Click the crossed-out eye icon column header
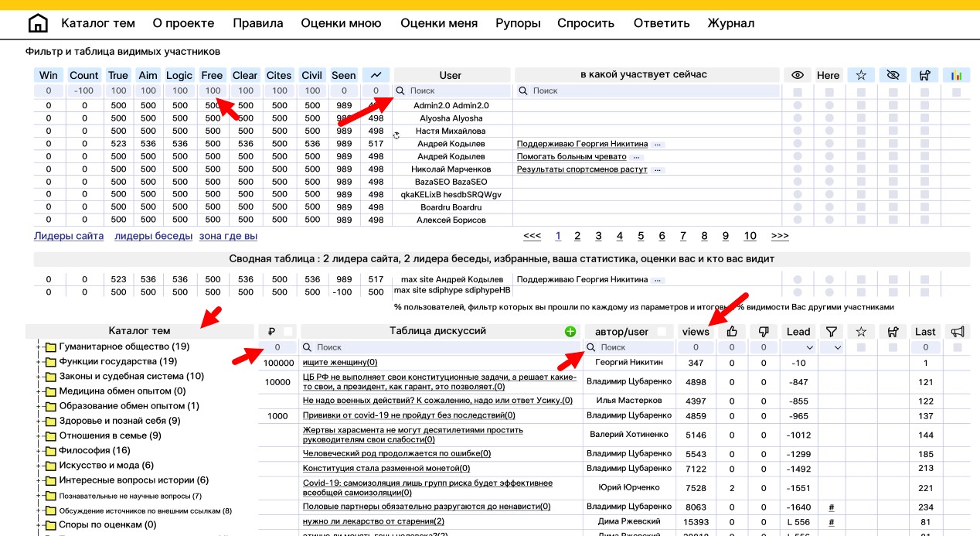Viewport: 980px width, 536px height. 893,75
